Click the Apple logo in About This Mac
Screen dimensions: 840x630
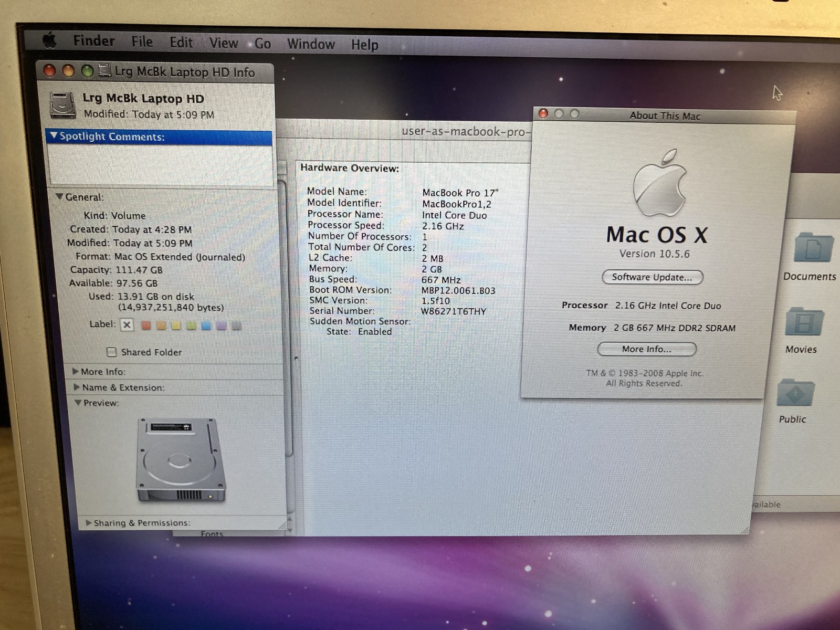[x=659, y=184]
